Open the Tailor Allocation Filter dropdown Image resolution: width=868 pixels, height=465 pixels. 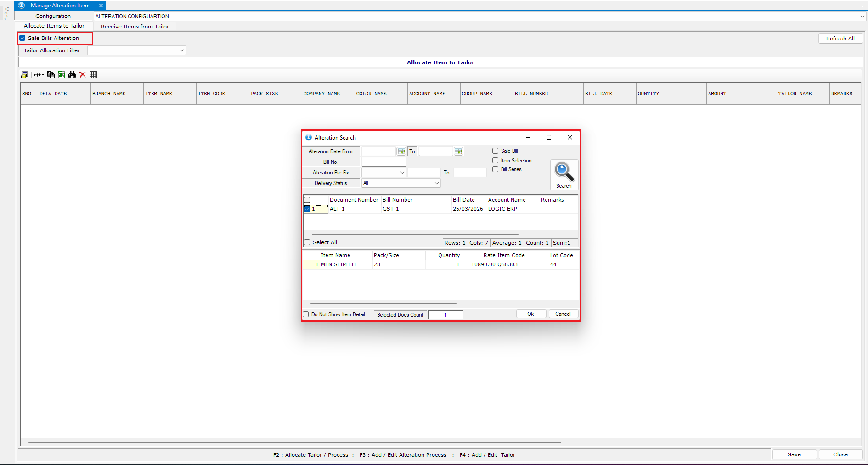click(x=182, y=50)
